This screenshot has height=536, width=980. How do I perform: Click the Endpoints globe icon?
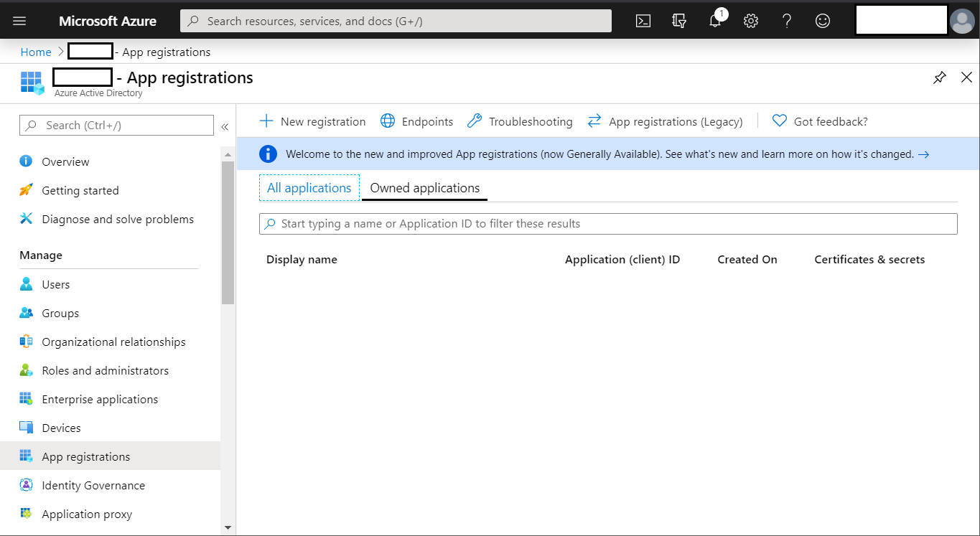pyautogui.click(x=388, y=121)
